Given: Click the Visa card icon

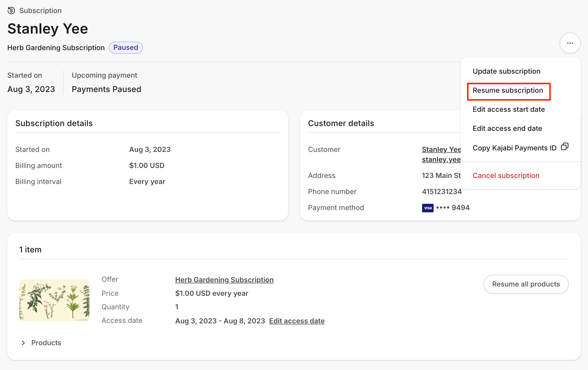Looking at the screenshot, I should 428,208.
